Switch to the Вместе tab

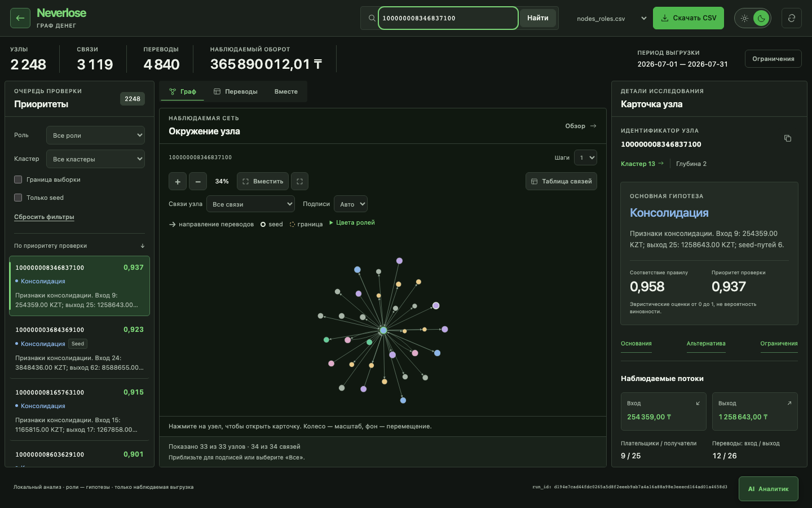point(286,91)
